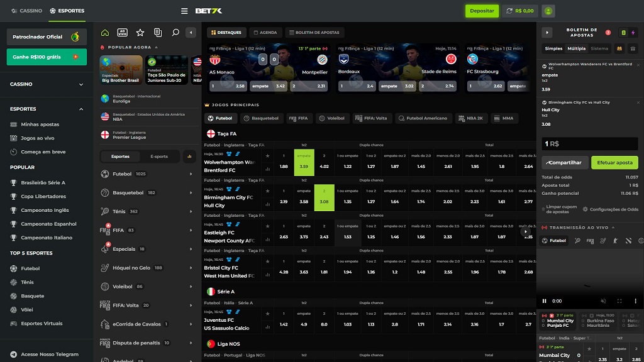Screen dimensions: 644x362
Task: Click the green Depositar button
Action: pyautogui.click(x=482, y=11)
